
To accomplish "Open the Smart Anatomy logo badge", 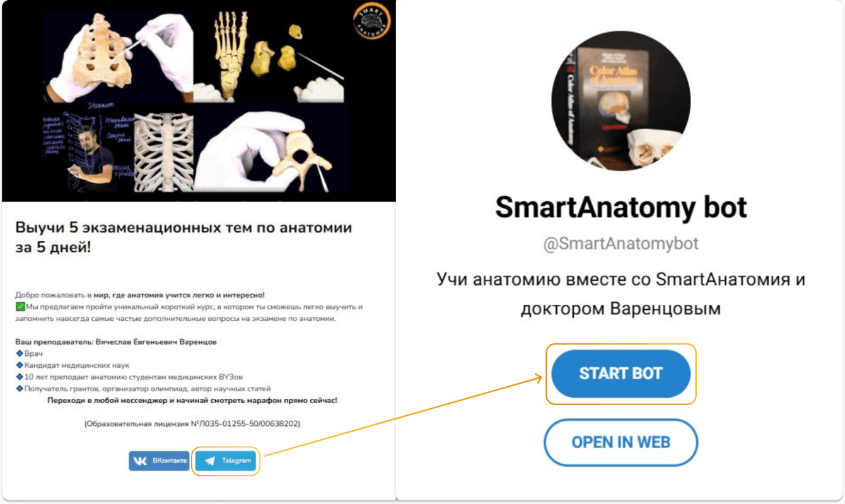I will click(372, 21).
